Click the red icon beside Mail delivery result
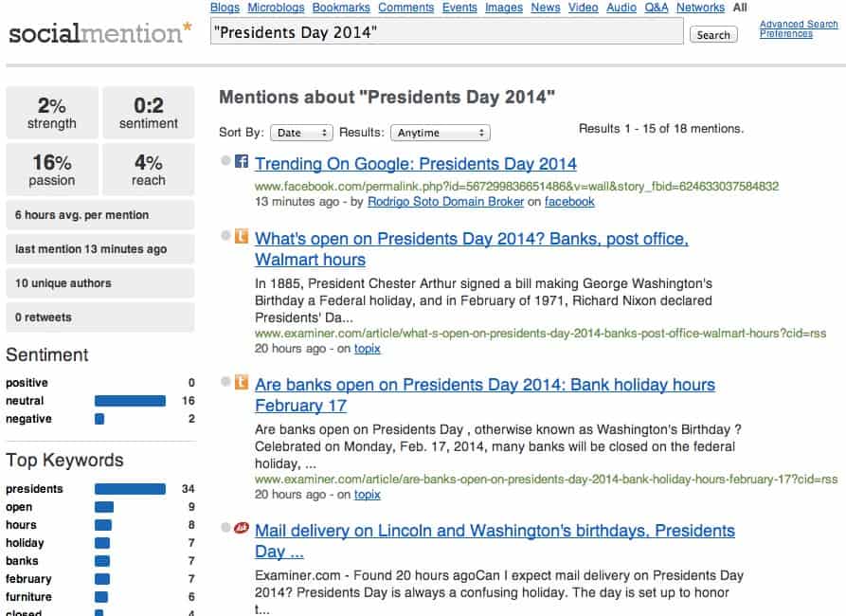846x616 pixels. 242,529
